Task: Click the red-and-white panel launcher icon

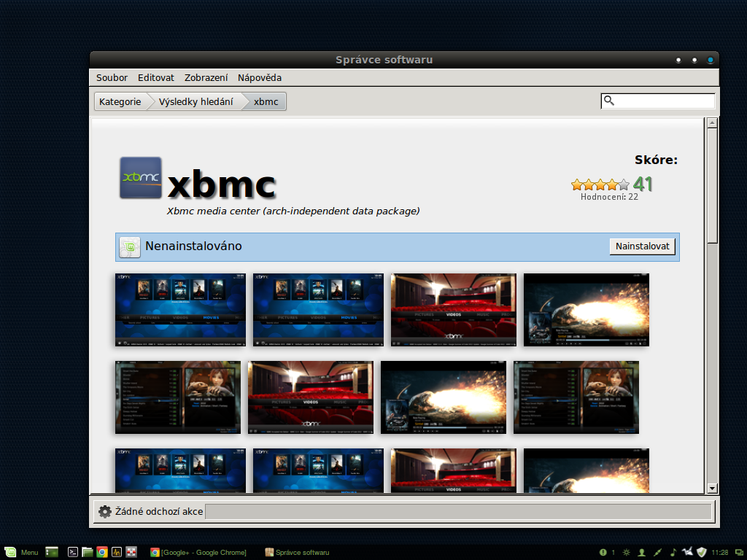Action: 131,553
